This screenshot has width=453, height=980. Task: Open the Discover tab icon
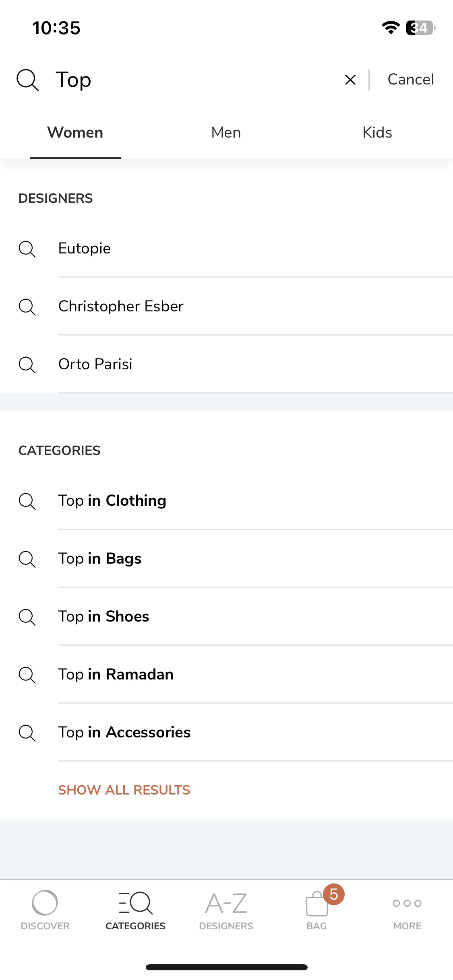coord(45,903)
